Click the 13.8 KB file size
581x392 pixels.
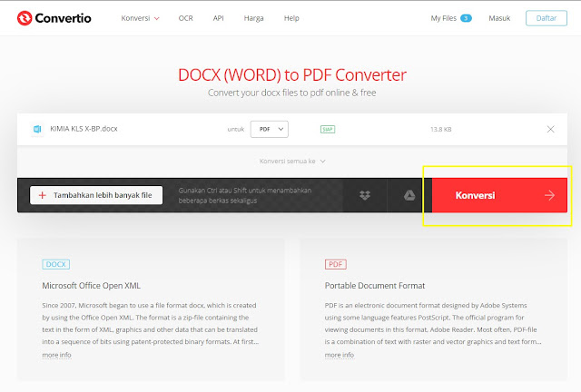[x=440, y=130]
